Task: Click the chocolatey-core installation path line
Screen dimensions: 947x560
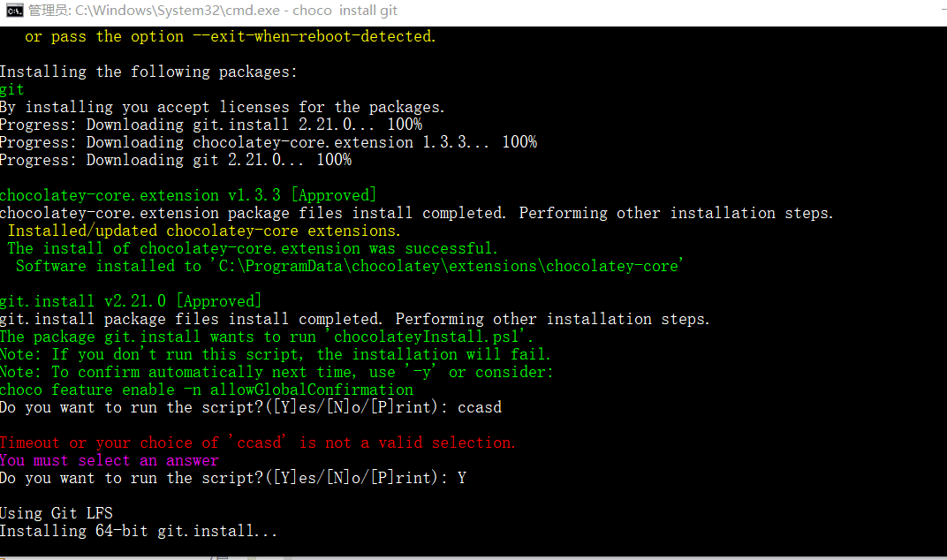Action: [x=349, y=266]
